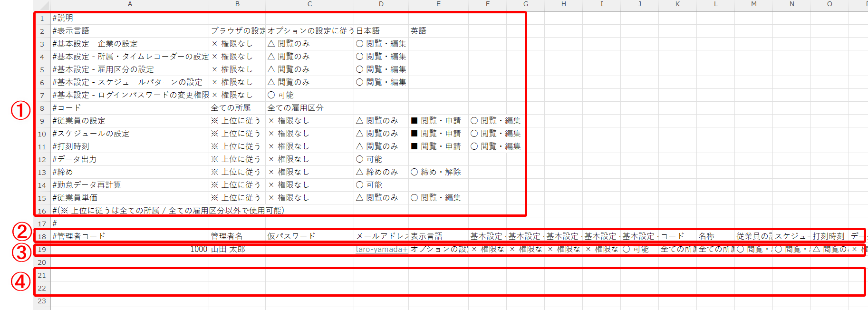Screen dimensions: 868x310
Task: Select '■ 閲覧・申請' in row 10
Action: (438, 134)
